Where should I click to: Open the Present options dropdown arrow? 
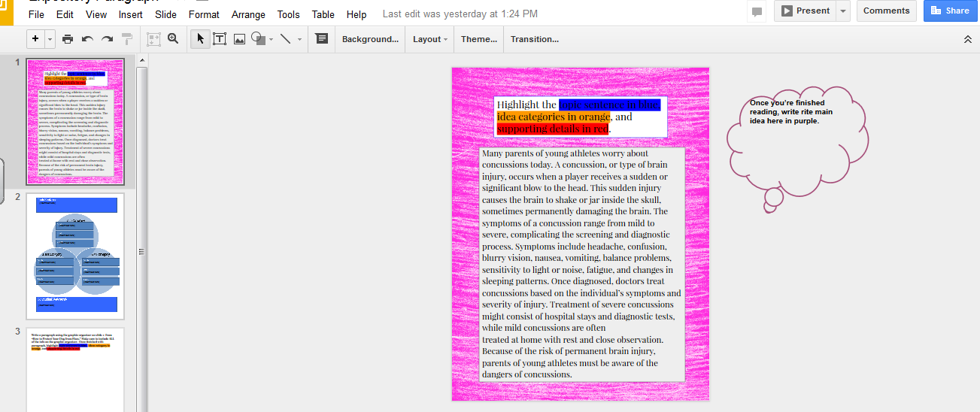842,11
